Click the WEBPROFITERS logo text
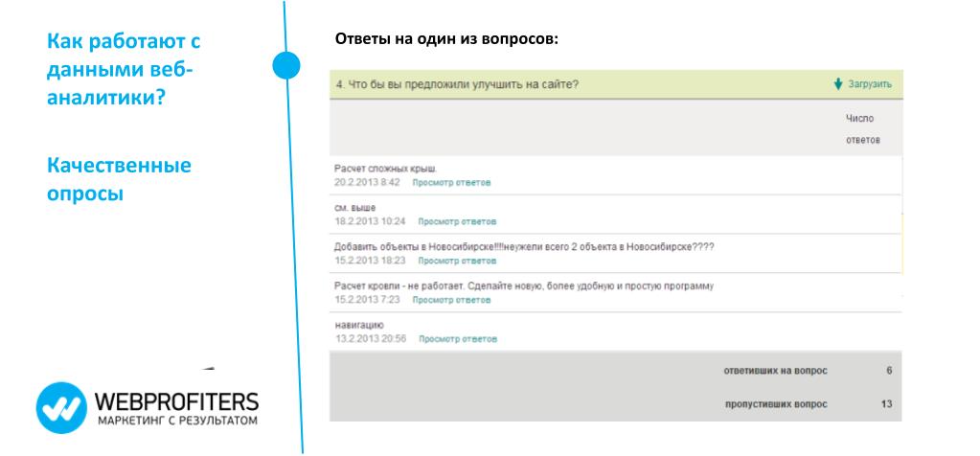Image resolution: width=980 pixels, height=456 pixels. point(176,401)
